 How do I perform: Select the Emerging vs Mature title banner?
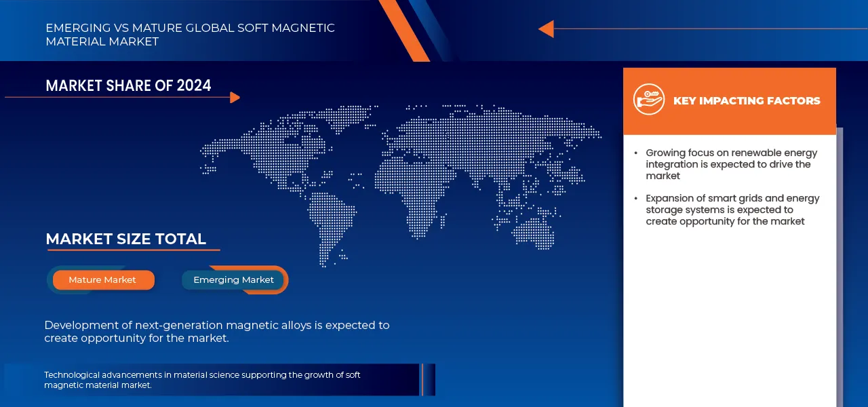tap(190, 35)
